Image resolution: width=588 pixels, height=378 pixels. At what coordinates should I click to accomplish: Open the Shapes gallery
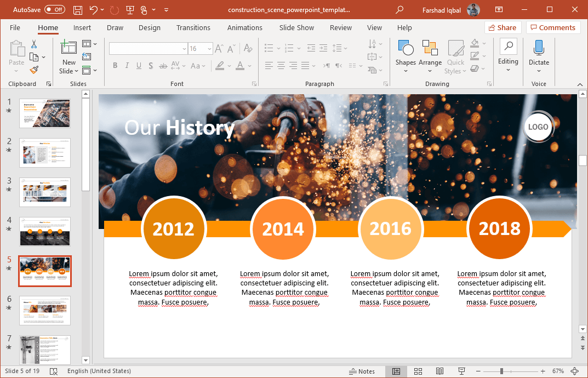[406, 55]
